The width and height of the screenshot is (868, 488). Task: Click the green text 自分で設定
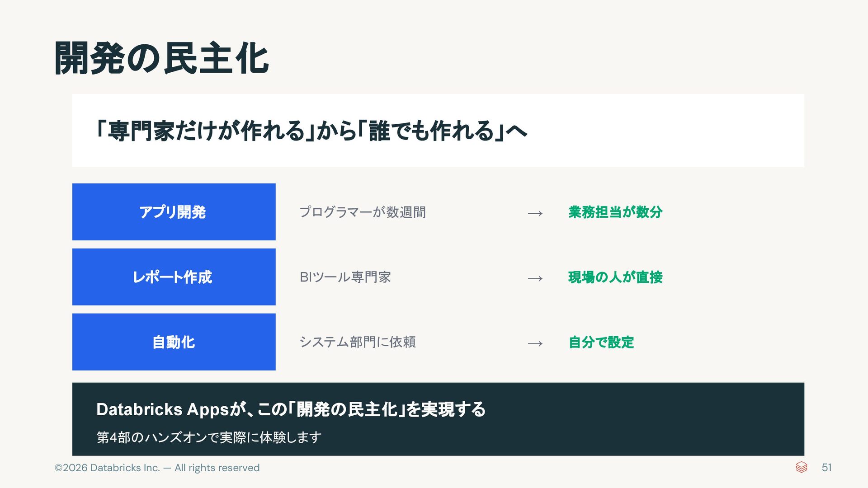point(601,342)
